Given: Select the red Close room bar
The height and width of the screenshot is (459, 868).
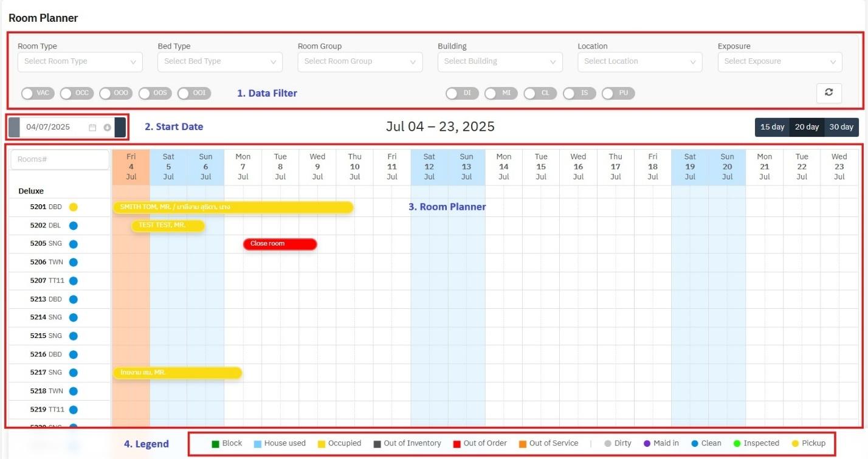Looking at the screenshot, I should (x=280, y=244).
